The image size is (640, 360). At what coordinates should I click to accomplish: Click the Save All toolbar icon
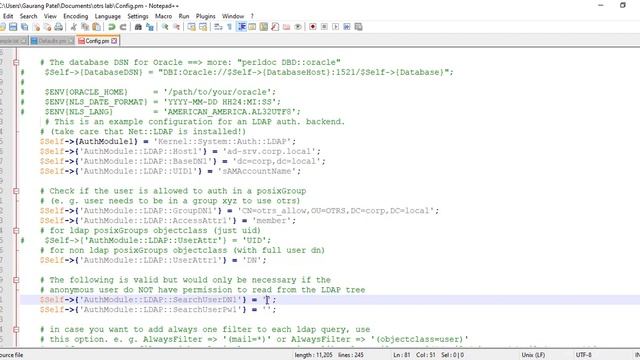[x=24, y=27]
